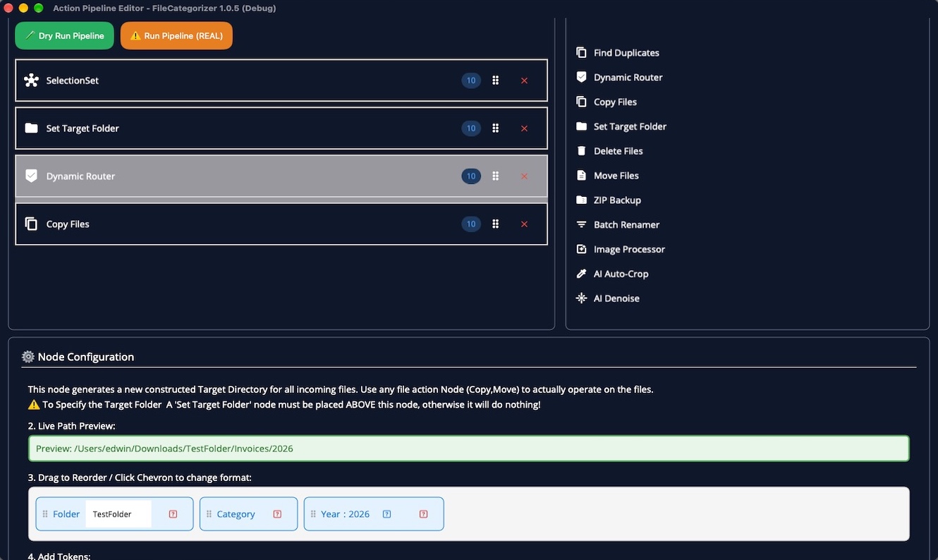Remove the Dynamic Router node with red X
The height and width of the screenshot is (560, 938).
[524, 176]
